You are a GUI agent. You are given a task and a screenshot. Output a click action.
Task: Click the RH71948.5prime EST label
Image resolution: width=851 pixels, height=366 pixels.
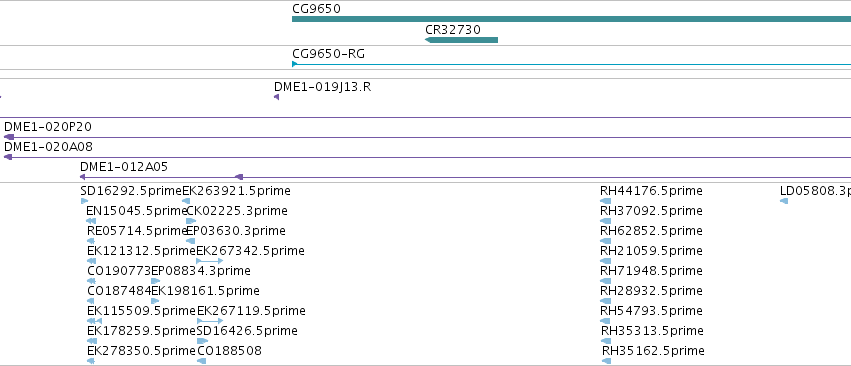click(651, 270)
